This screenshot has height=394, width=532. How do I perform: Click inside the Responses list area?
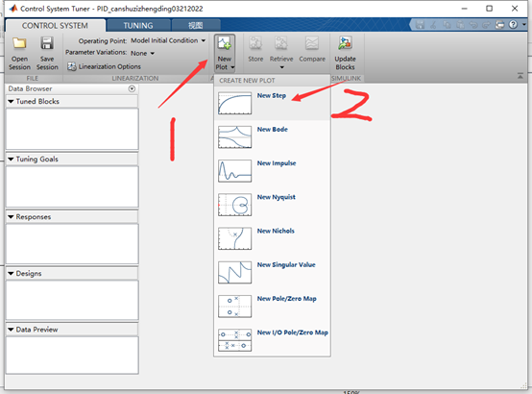point(72,243)
